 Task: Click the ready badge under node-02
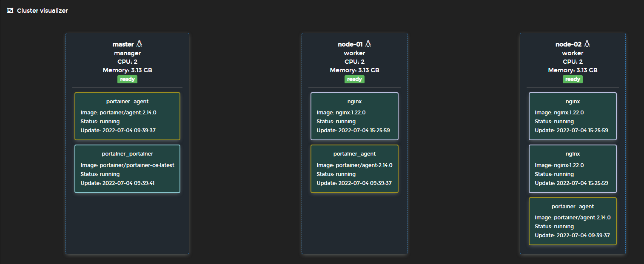(573, 79)
